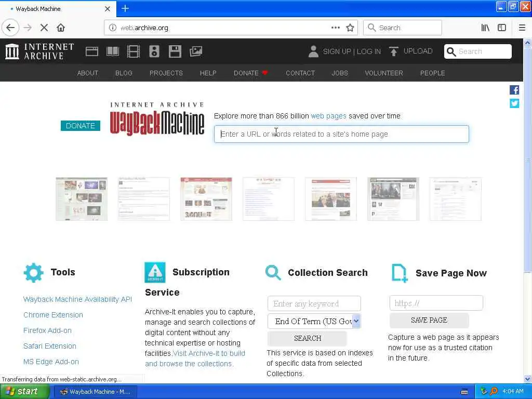Screen dimensions: 532x399
Task: Click the UPLOAD link text
Action: click(418, 51)
